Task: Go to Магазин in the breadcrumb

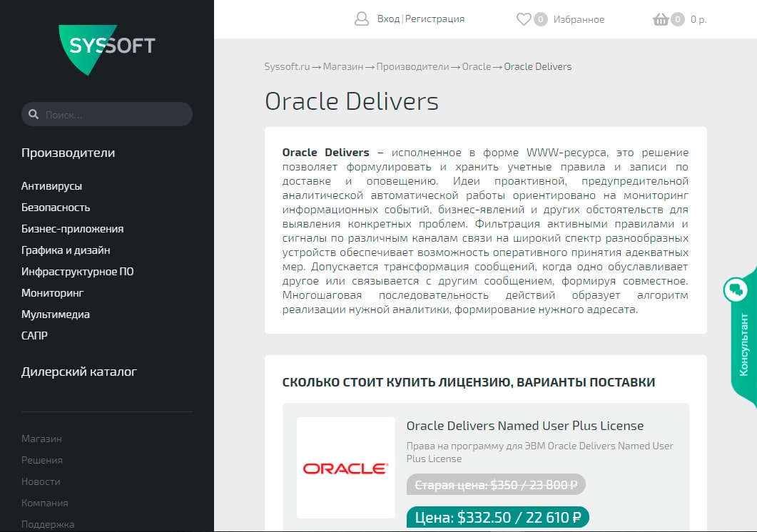Action: [x=342, y=66]
